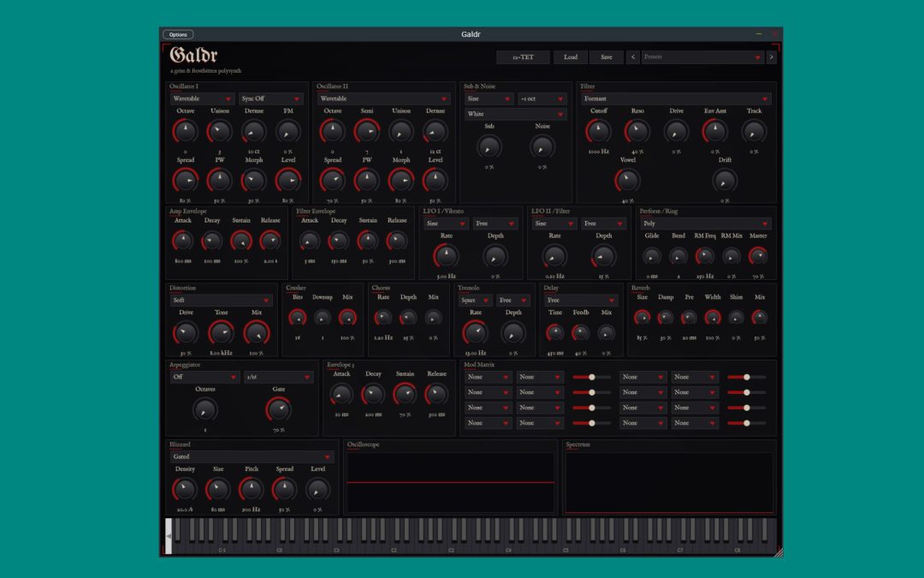Open the Arpeggiator 1/16 rate dropdown

279,377
